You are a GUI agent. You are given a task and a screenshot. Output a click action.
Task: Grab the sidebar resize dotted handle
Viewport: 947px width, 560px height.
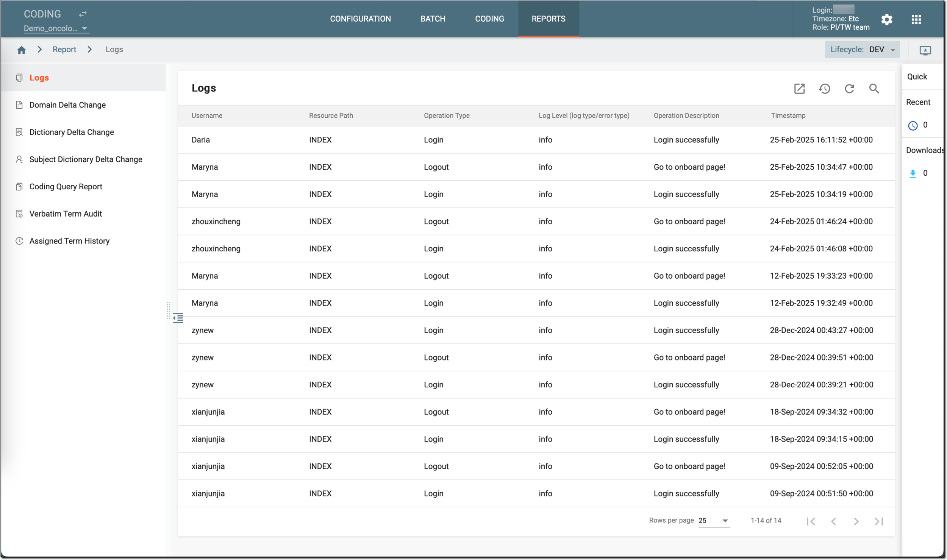click(169, 310)
